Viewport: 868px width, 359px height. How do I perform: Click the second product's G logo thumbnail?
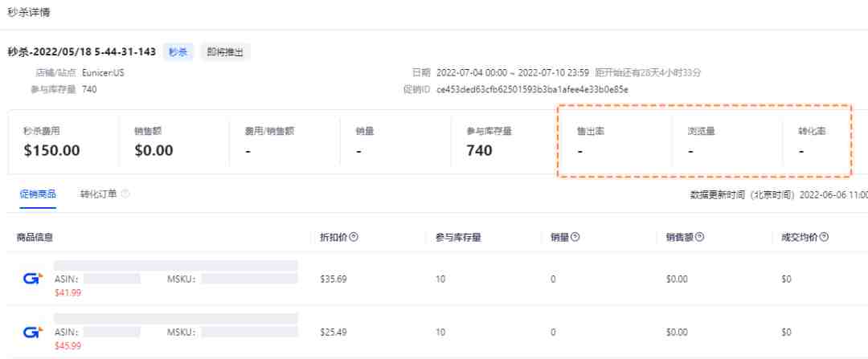point(33,332)
